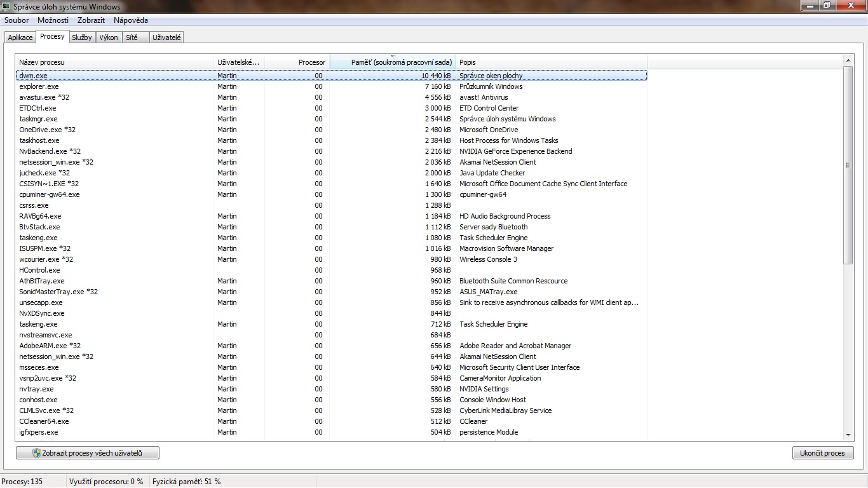Open the Nápověda menu
Image resolution: width=868 pixels, height=488 pixels.
(131, 20)
